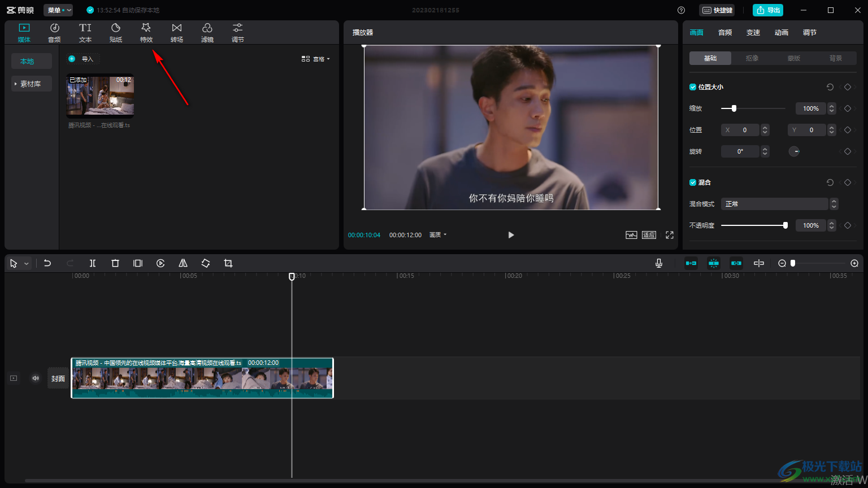
Task: Click the 不透明度 percentage stepper arrows
Action: pos(832,225)
